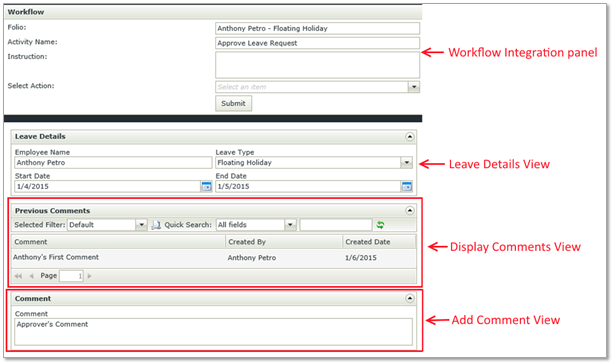Image resolution: width=613 pixels, height=364 pixels.
Task: Click the Workflow panel header
Action: click(213, 12)
